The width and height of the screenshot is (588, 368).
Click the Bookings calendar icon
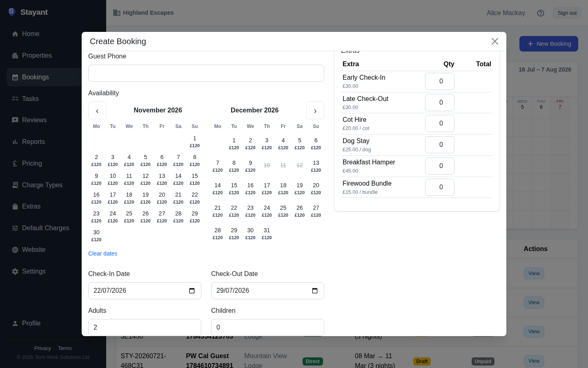(15, 77)
